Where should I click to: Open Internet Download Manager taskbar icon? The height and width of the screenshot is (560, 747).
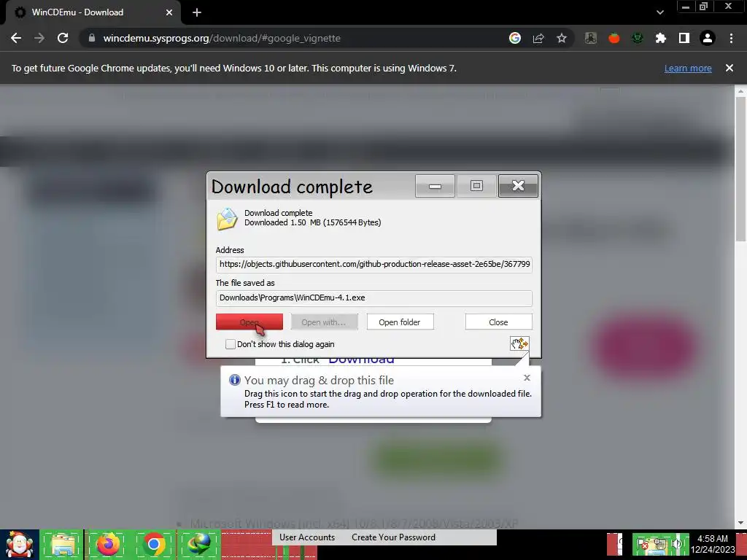(x=199, y=545)
